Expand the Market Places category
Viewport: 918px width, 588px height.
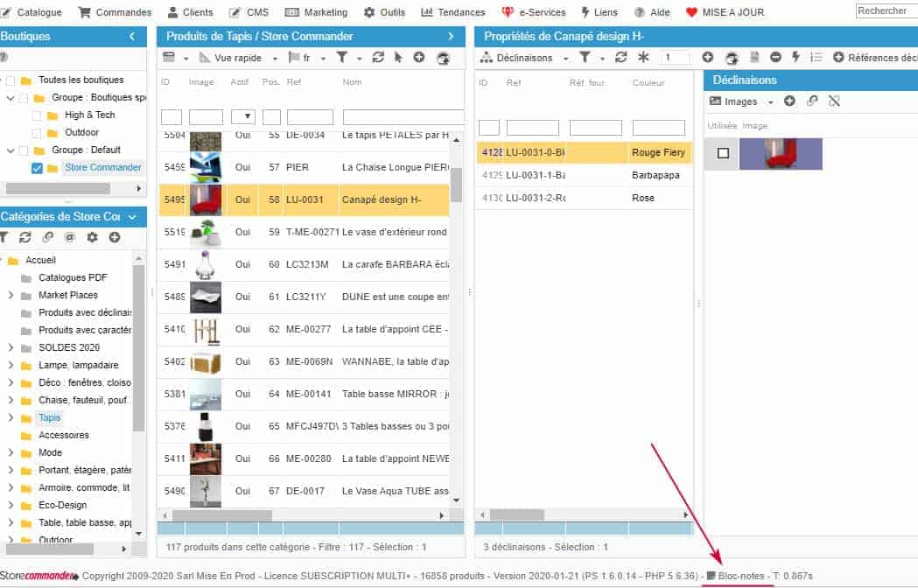pyautogui.click(x=11, y=296)
